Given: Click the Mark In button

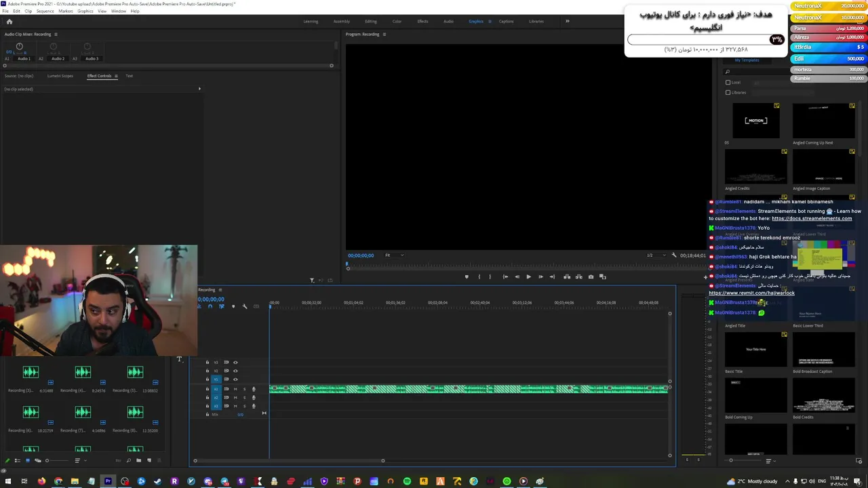Looking at the screenshot, I should click(x=479, y=277).
